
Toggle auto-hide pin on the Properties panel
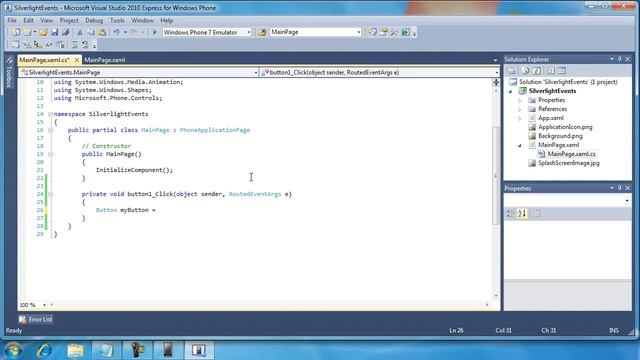[x=620, y=188]
